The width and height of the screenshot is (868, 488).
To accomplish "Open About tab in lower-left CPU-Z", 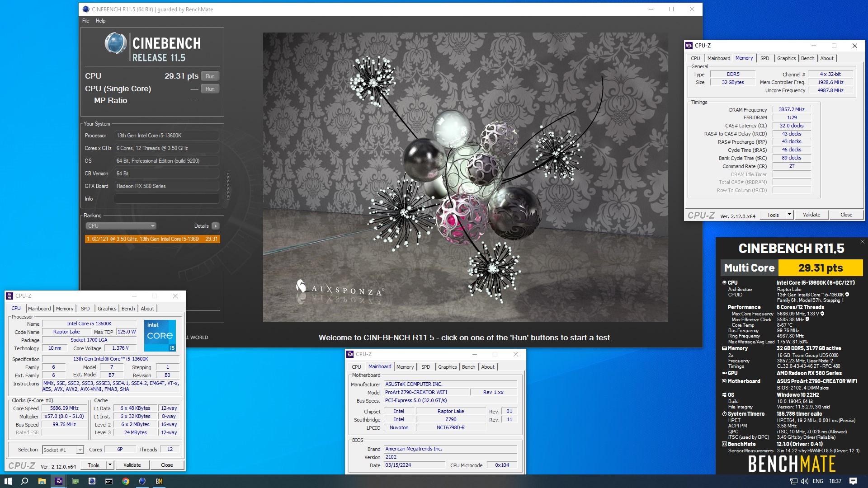I will 147,309.
